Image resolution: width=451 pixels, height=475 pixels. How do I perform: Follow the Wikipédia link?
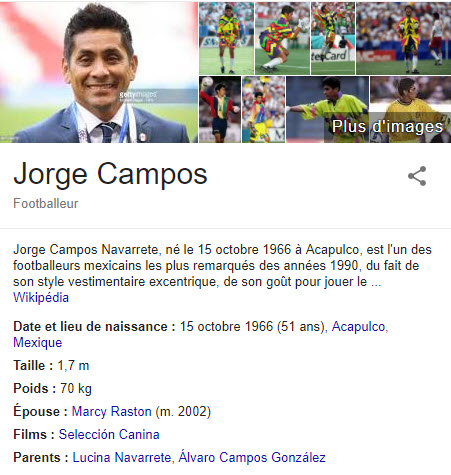tap(41, 298)
